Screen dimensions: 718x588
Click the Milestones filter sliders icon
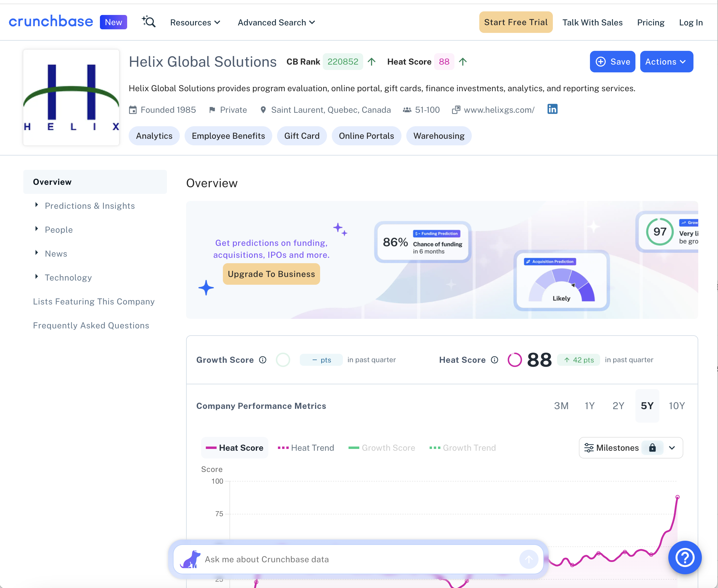[x=589, y=448]
